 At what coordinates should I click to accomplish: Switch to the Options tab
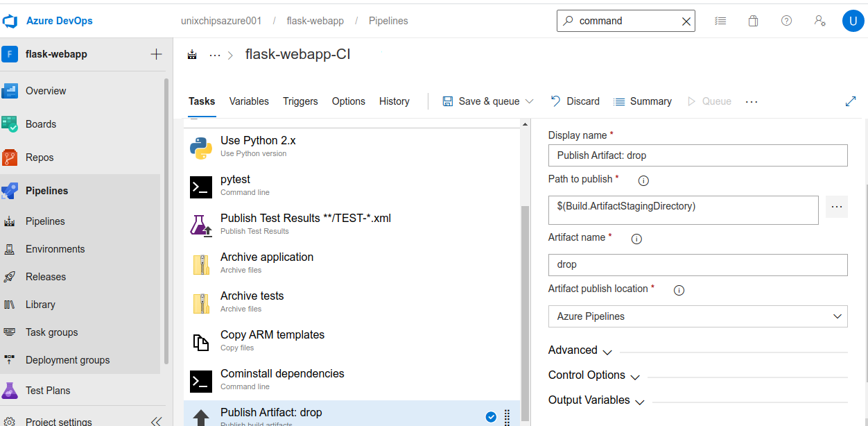(x=349, y=101)
